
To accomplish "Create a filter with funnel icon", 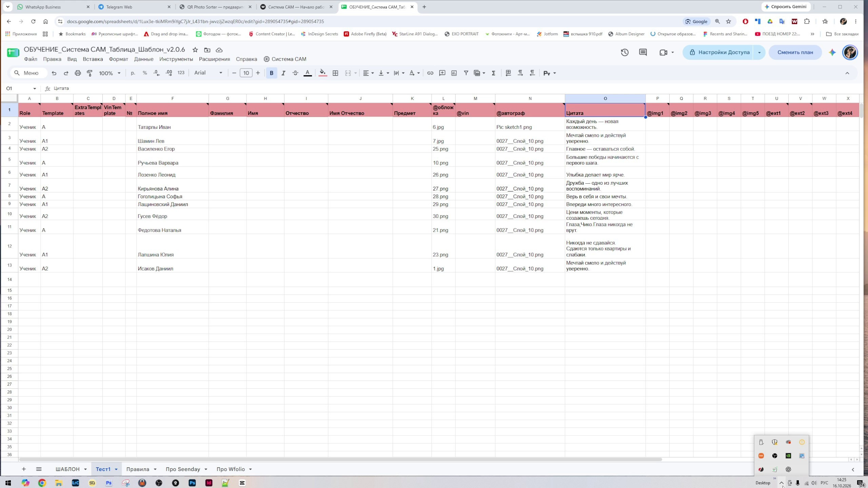I will (466, 73).
